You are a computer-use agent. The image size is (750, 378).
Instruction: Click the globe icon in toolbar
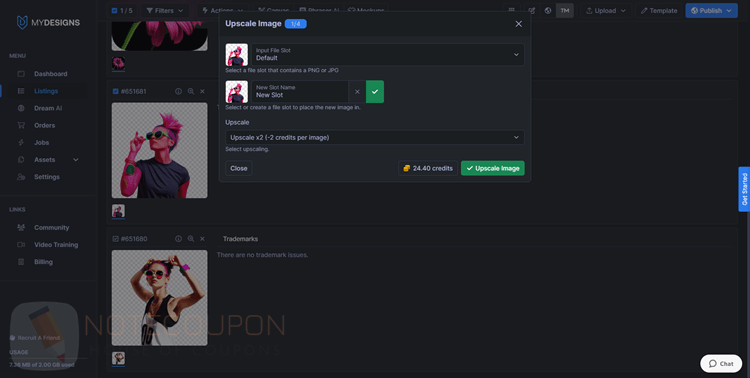tap(548, 11)
